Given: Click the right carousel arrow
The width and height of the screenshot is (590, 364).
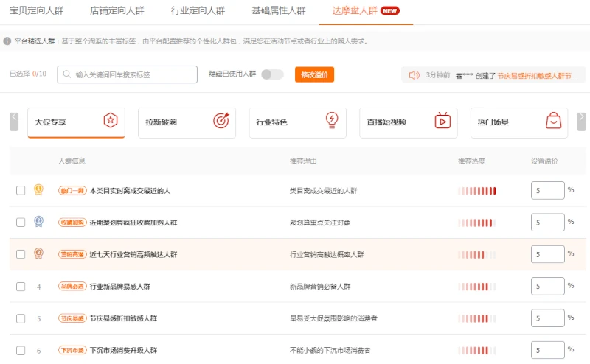Looking at the screenshot, I should point(581,122).
